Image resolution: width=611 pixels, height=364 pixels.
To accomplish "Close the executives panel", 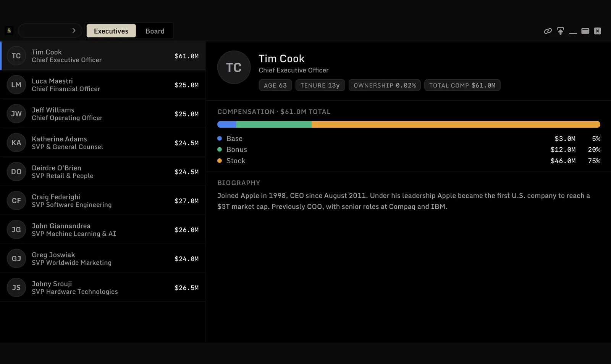I will [x=598, y=31].
